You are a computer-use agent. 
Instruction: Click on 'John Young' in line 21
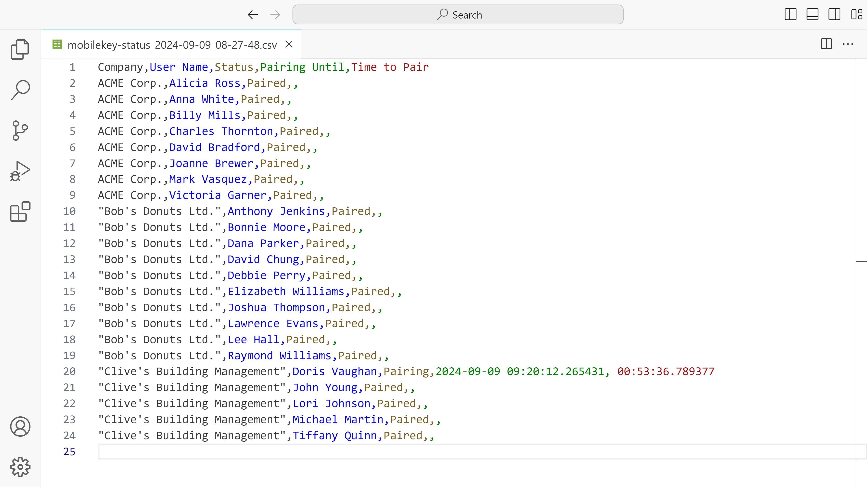(325, 388)
